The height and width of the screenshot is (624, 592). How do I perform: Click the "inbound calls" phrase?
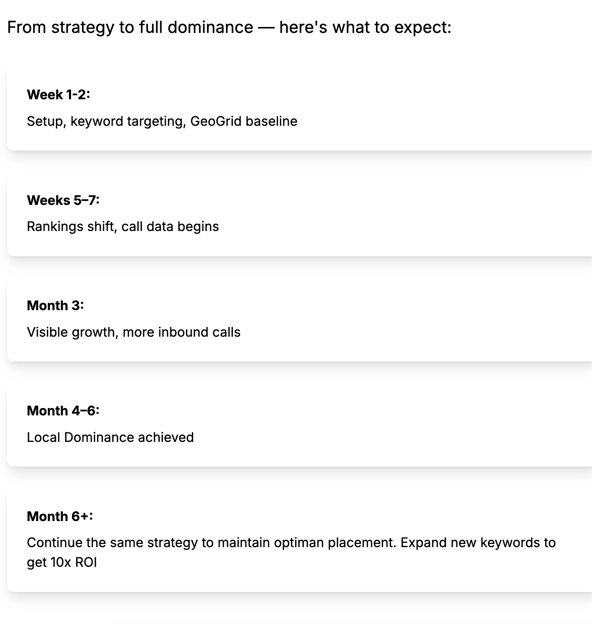click(199, 332)
